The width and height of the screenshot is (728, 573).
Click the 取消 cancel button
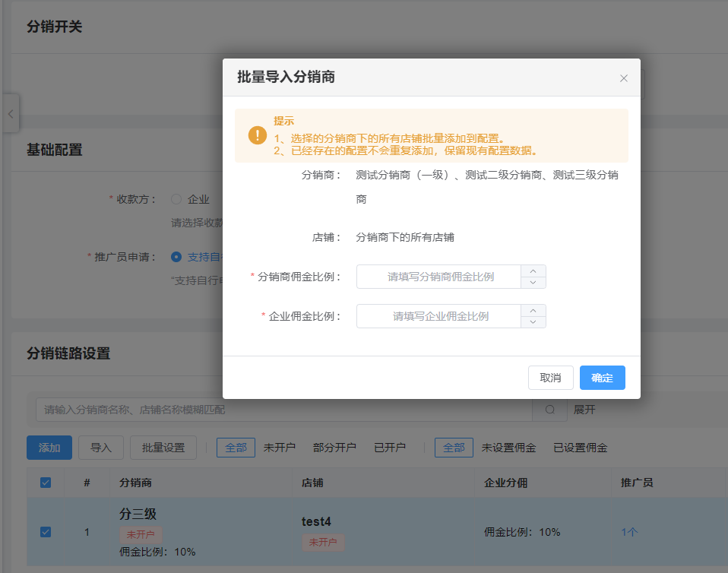click(x=550, y=377)
